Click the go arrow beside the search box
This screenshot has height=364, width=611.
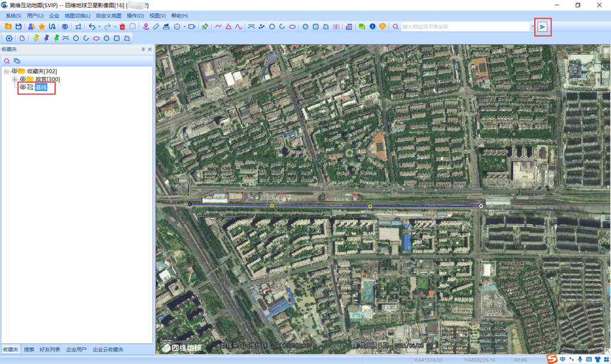(542, 27)
